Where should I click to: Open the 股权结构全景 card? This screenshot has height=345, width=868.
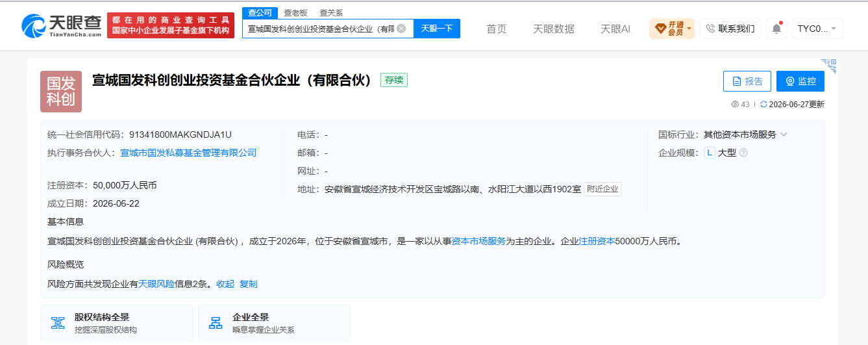coord(116,323)
